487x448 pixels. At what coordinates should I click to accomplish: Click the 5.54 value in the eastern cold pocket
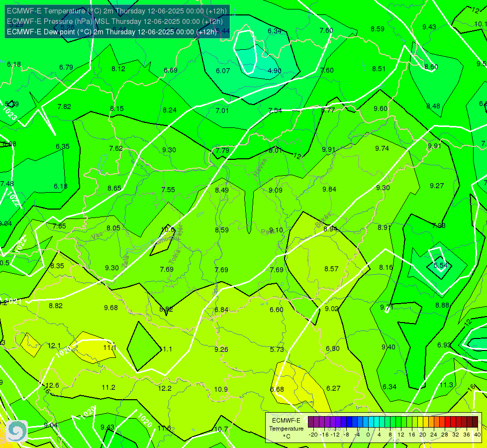click(440, 265)
